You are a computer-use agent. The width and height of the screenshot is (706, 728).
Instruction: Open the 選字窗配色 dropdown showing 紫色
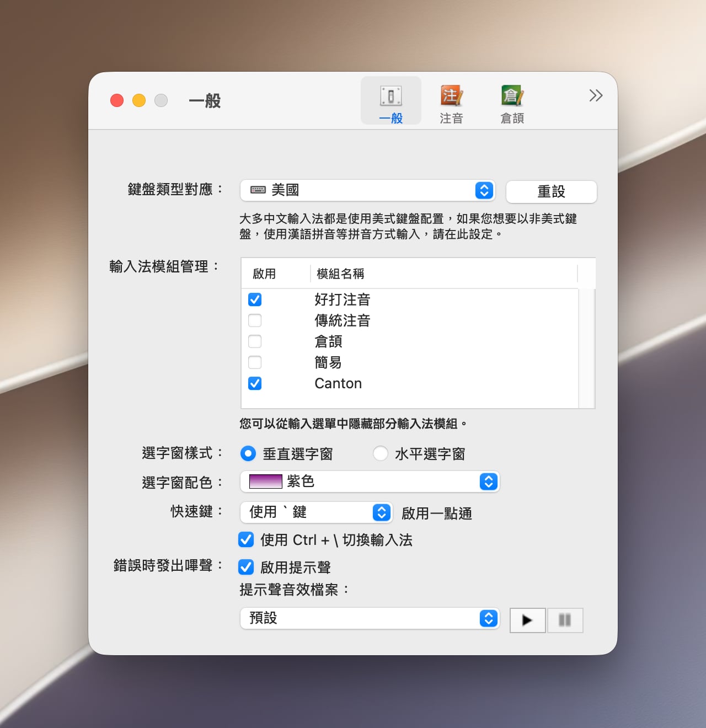[x=370, y=481]
